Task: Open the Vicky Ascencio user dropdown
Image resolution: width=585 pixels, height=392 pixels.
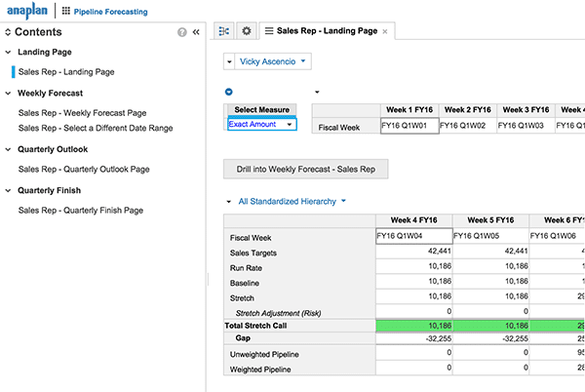Action: pyautogui.click(x=273, y=61)
